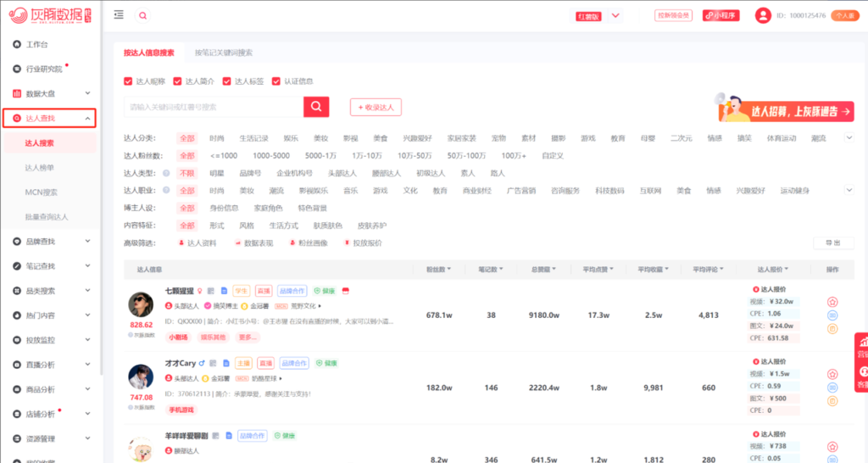This screenshot has height=463, width=868.
Task: Click the 导出 export button
Action: (832, 243)
